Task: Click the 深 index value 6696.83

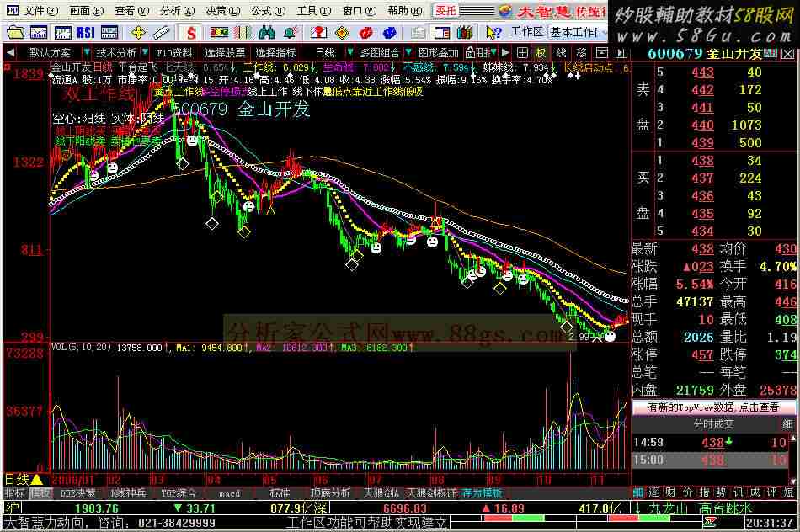Action: coord(404,508)
